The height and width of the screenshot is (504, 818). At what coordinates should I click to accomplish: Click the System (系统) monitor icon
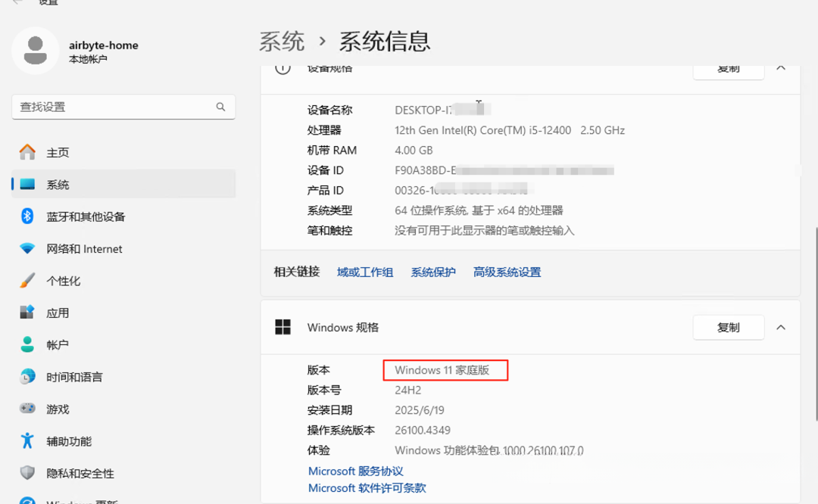click(27, 185)
